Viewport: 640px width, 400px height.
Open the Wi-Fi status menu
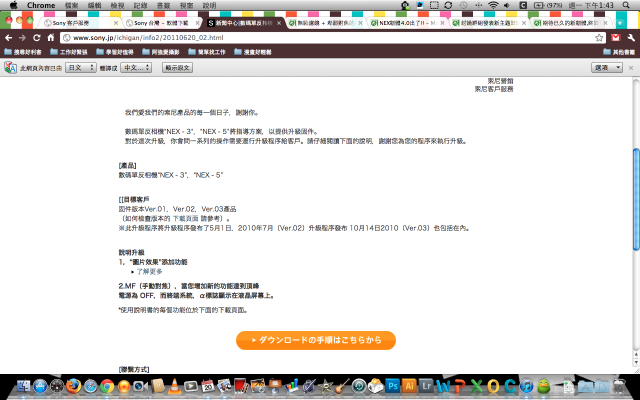point(493,5)
